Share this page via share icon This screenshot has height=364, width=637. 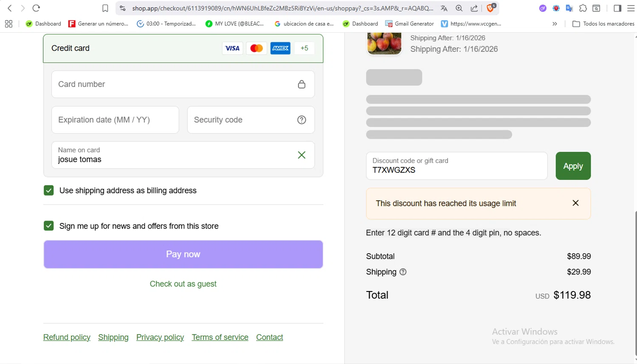(474, 8)
